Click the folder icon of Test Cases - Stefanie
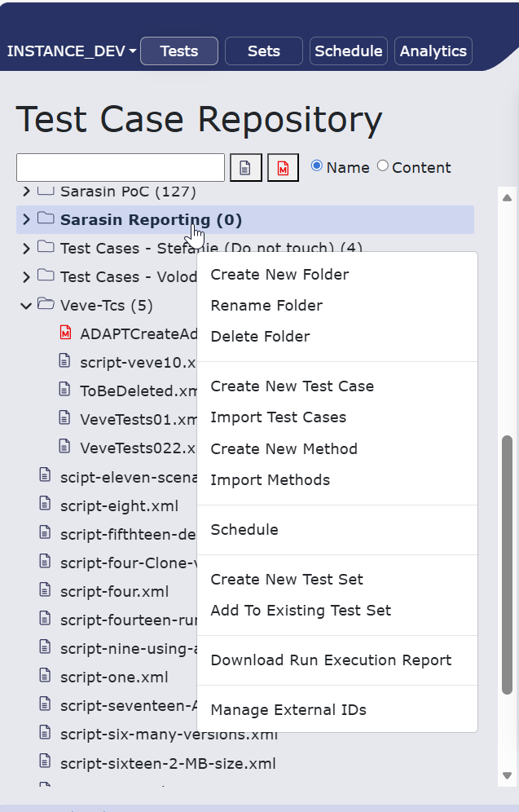This screenshot has height=812, width=519. point(46,247)
